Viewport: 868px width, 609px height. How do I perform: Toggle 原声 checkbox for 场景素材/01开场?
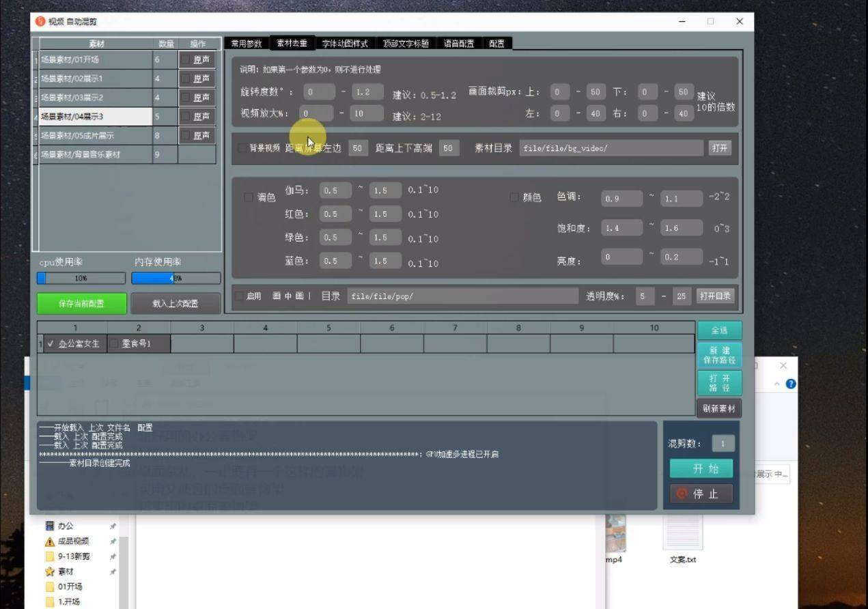[x=186, y=60]
